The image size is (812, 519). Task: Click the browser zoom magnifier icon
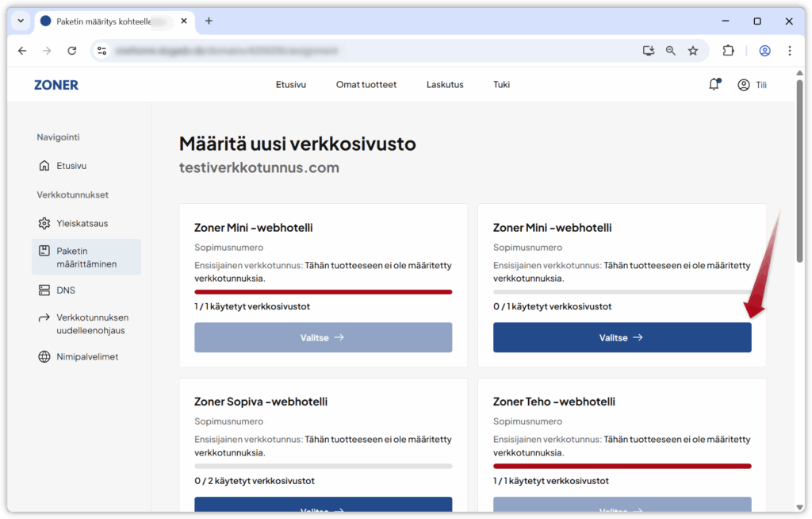coord(671,51)
